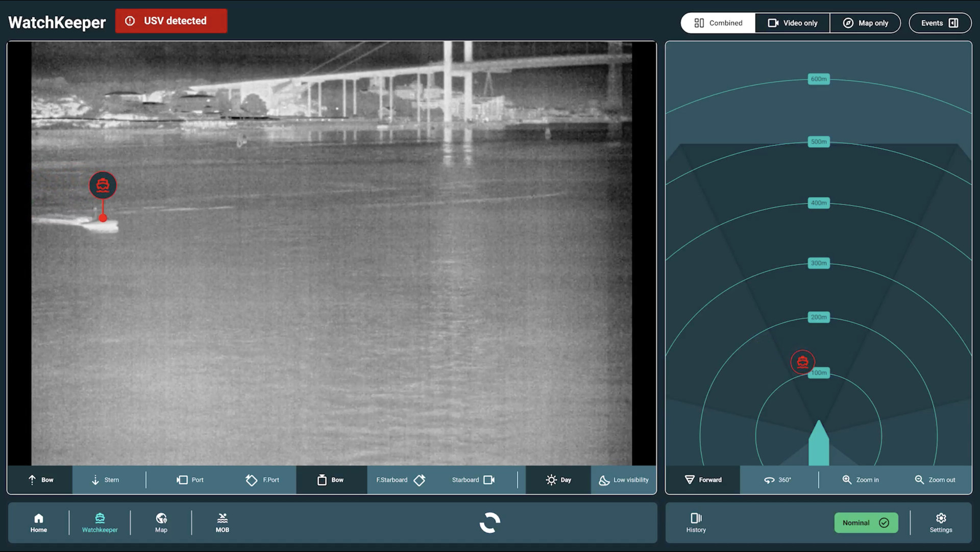Open the History panel
This screenshot has height=552, width=980.
pyautogui.click(x=696, y=523)
